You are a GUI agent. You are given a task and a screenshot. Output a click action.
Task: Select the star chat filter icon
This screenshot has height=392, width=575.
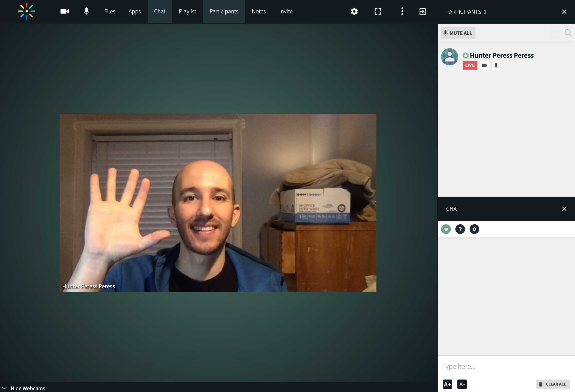[474, 229]
